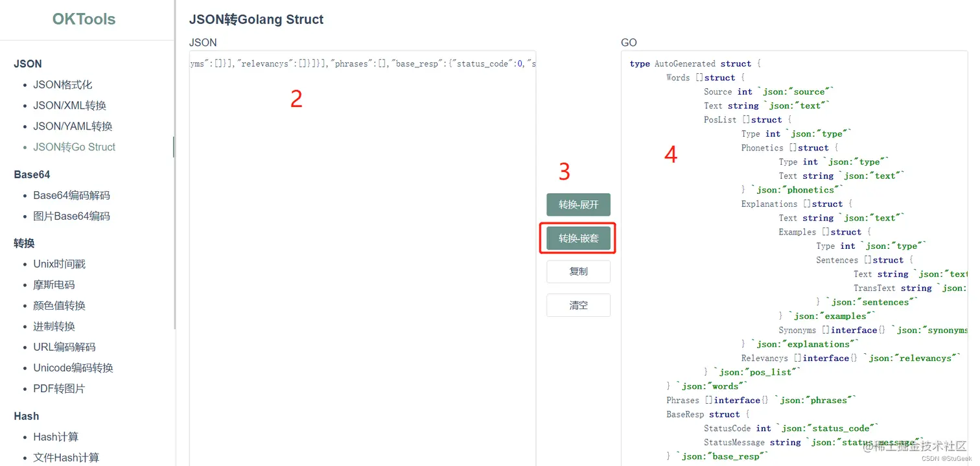The height and width of the screenshot is (466, 980).
Task: Click the JSON转Golang Struct page title
Action: click(x=256, y=19)
